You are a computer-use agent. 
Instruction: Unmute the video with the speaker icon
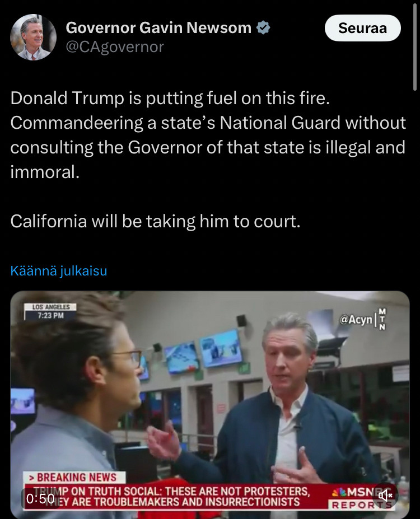point(385,495)
